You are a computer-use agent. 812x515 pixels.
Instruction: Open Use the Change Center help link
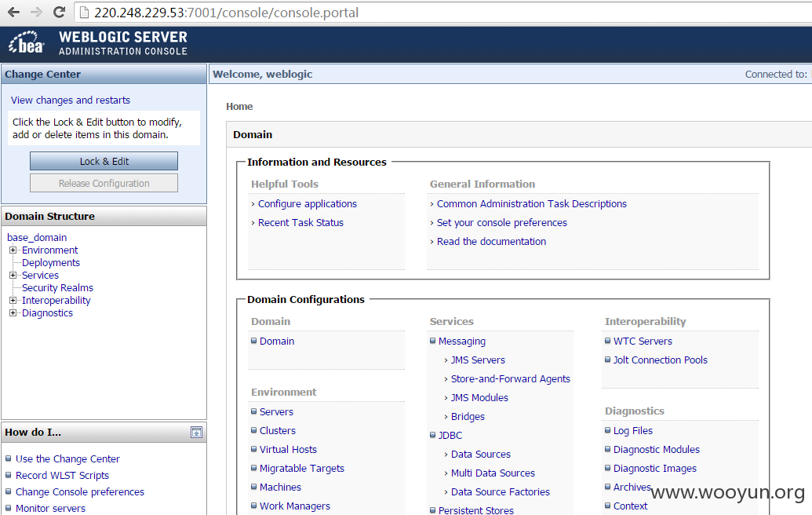[67, 459]
